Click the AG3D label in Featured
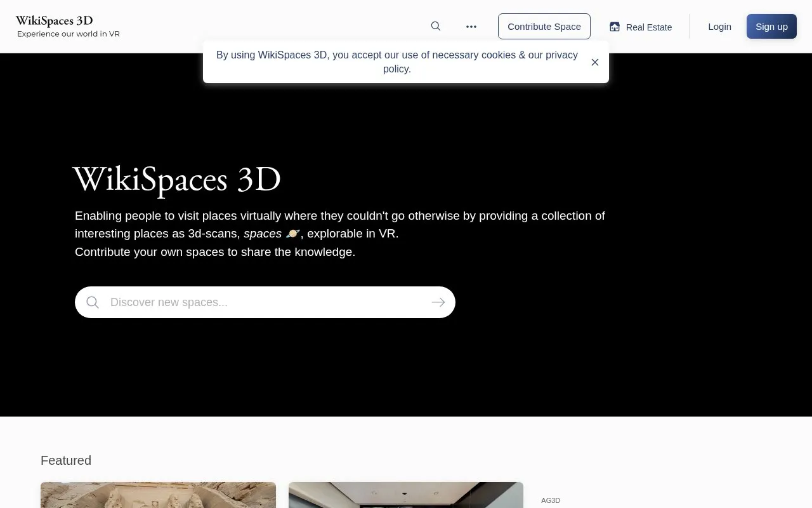812x508 pixels. 551,500
